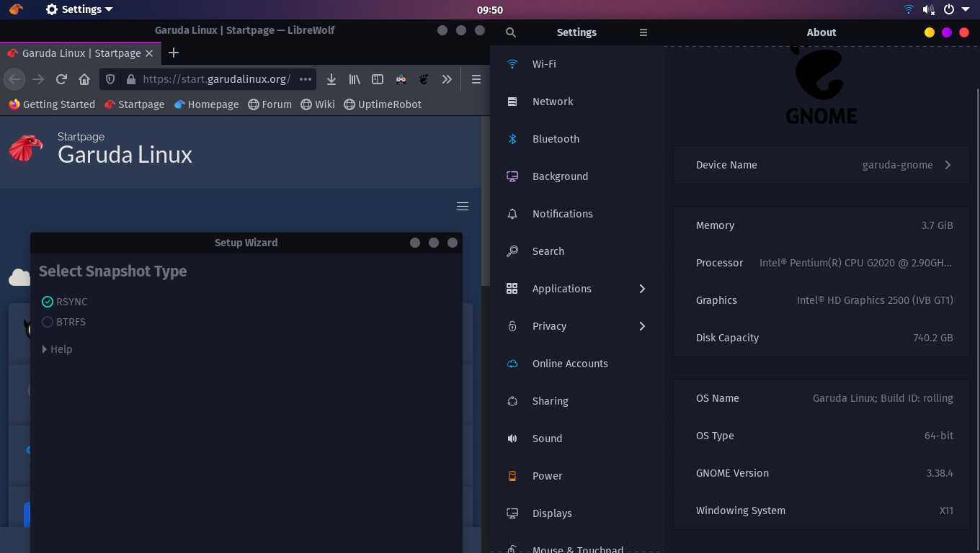Toggle LibreWolf sidebars icon
The width and height of the screenshot is (980, 553).
click(378, 79)
